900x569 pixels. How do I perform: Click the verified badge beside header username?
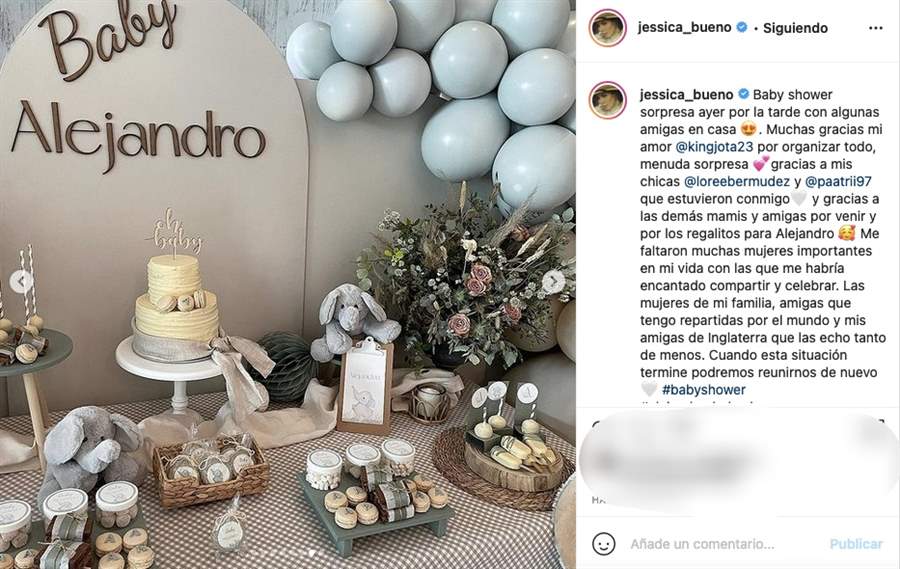click(742, 27)
